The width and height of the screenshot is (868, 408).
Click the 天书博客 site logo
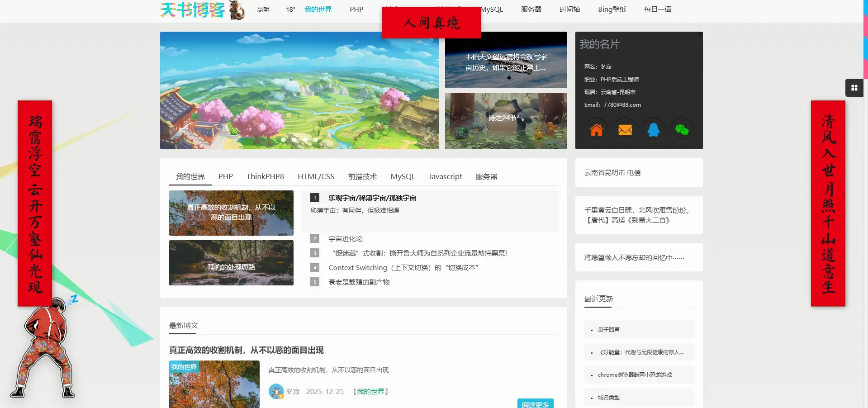[x=193, y=9]
